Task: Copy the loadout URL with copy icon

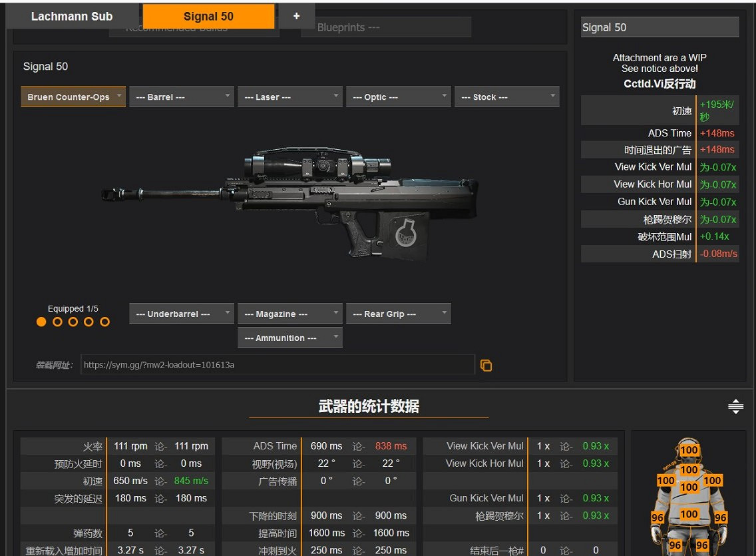Action: pyautogui.click(x=486, y=365)
